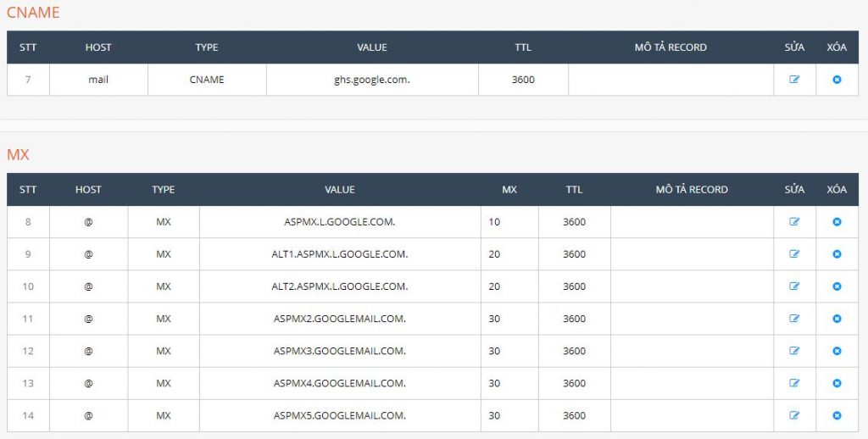The image size is (868, 439).
Task: Click the VALUE column header in MX table
Action: click(x=339, y=189)
